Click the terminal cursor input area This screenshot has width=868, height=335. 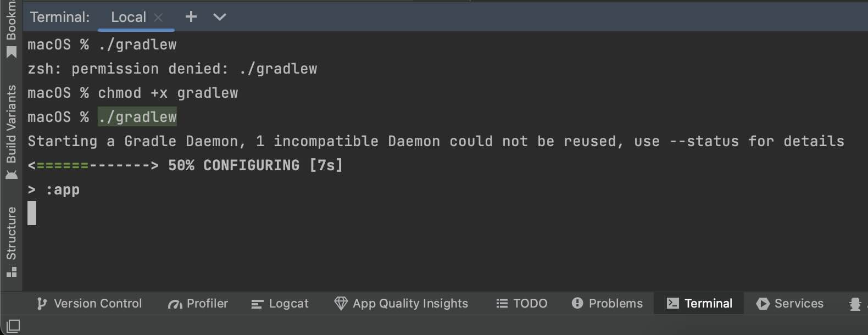31,213
